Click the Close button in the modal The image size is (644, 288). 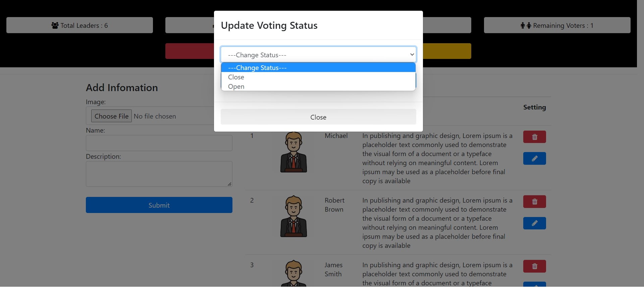point(318,117)
